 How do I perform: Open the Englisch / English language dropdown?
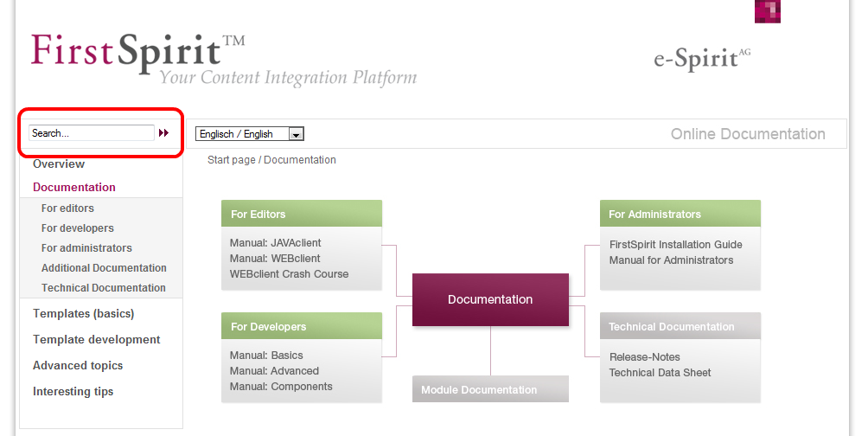[x=250, y=134]
